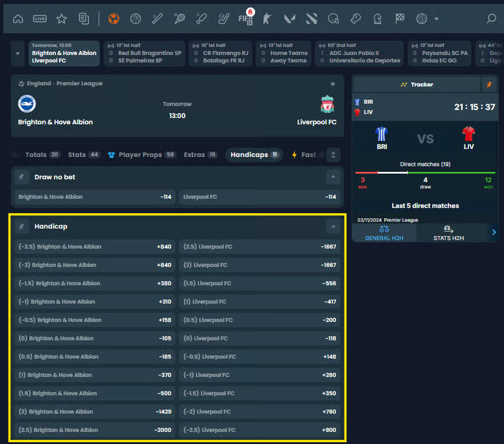Image resolution: width=504 pixels, height=444 pixels.
Task: Switch to the Player Props tab
Action: pyautogui.click(x=142, y=155)
